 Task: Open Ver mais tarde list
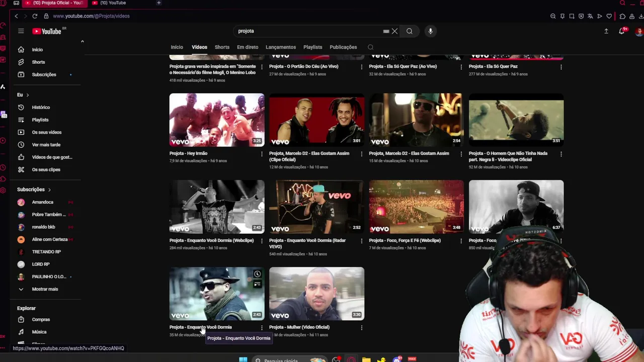[46, 145]
